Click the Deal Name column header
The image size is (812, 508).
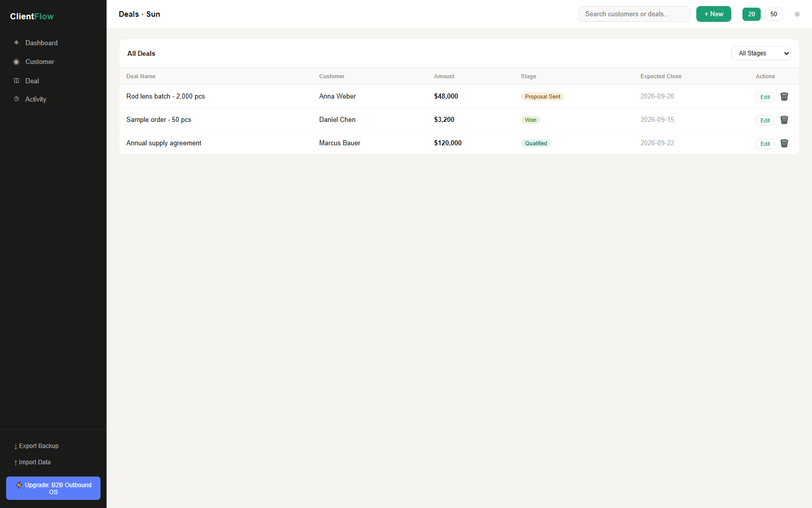[x=141, y=76]
